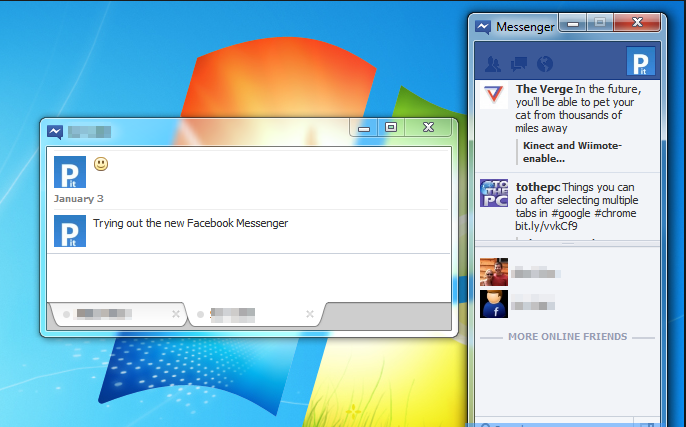
Task: Expand MORE ONLINE FRIENDS list
Action: (x=567, y=336)
